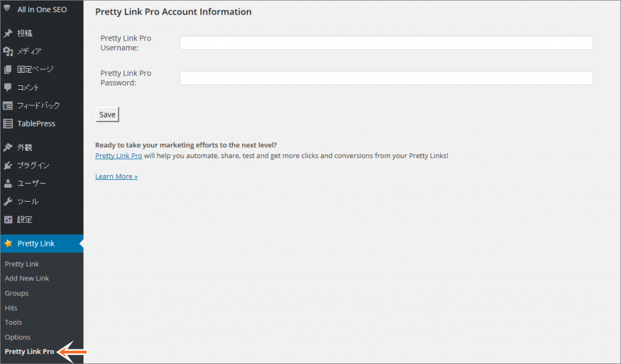Open the プラグイン plugin icon
621x364 pixels.
(10, 165)
